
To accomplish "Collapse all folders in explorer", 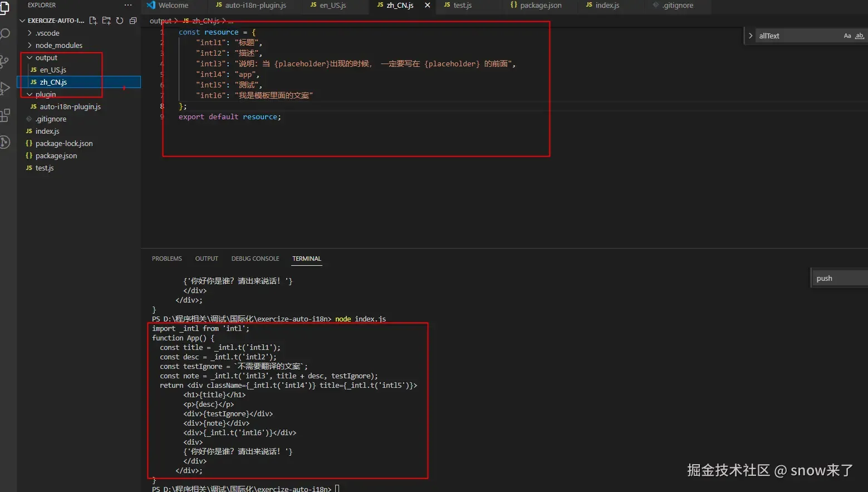I will point(133,21).
